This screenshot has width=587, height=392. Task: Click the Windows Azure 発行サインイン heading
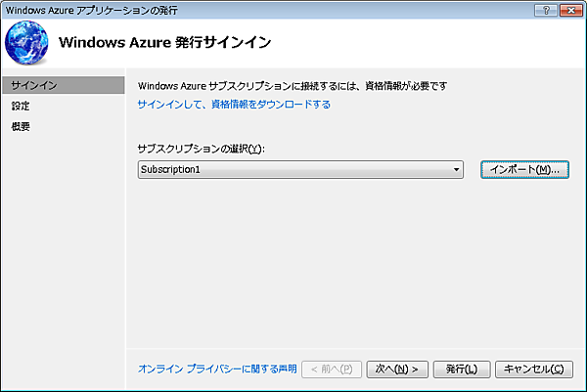tap(164, 42)
